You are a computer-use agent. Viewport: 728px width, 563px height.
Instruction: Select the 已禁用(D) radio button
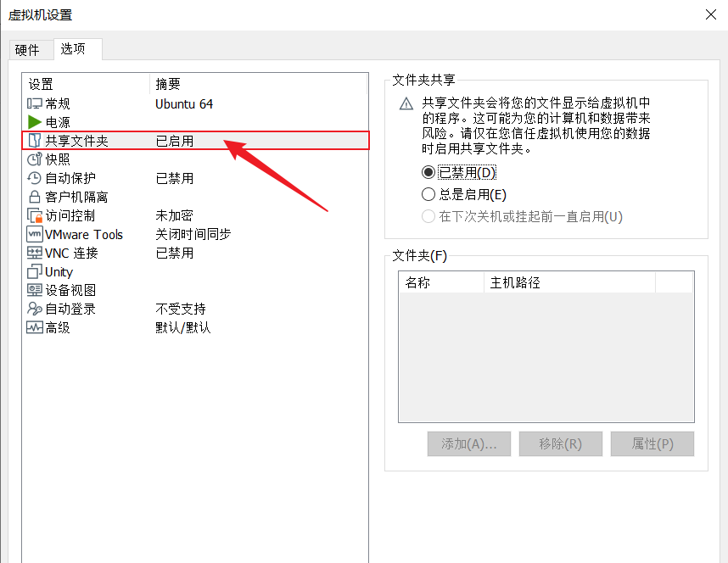428,173
